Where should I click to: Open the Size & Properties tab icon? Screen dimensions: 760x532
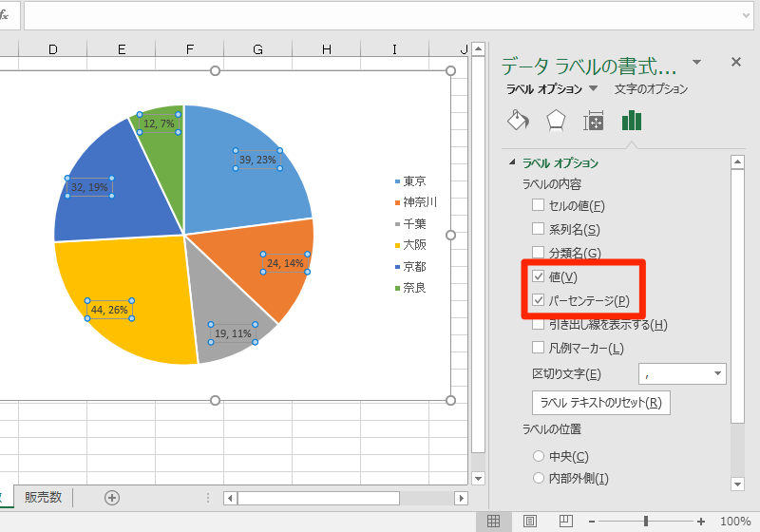tap(593, 120)
